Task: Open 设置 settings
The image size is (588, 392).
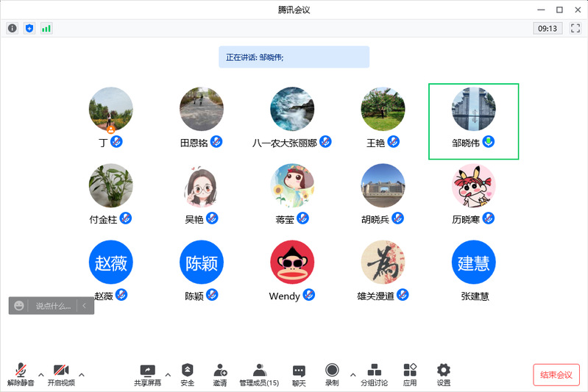Action: pos(443,374)
